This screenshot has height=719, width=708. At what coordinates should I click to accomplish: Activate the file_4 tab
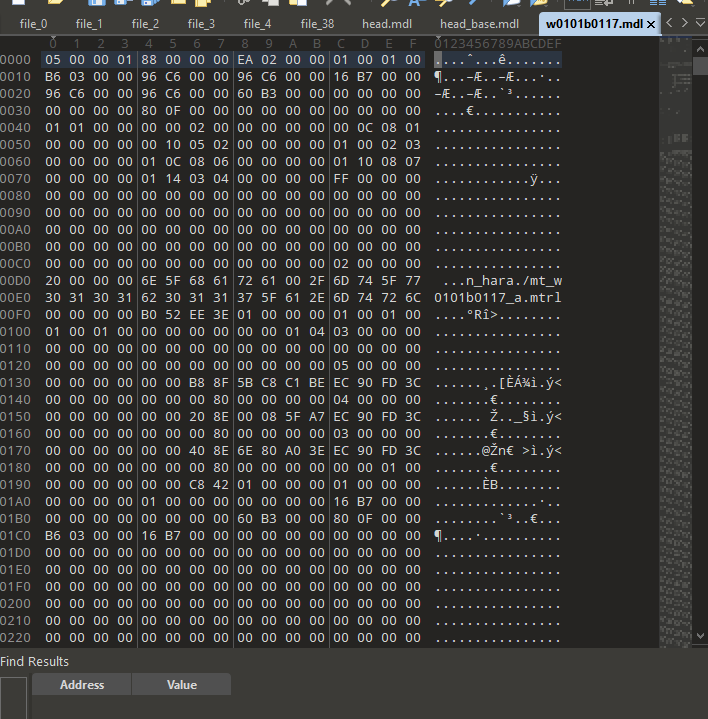pos(257,24)
